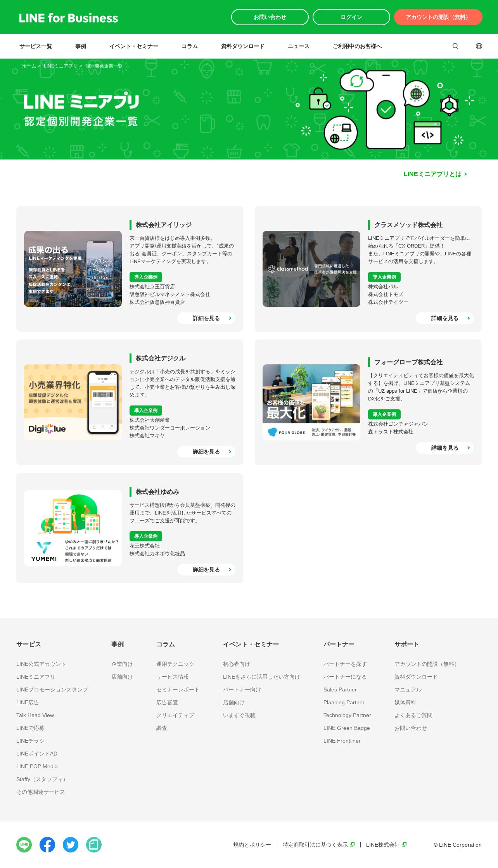This screenshot has height=868, width=498.
Task: Click the アカウントの開設（無料） button in the header
Action: pos(438,17)
